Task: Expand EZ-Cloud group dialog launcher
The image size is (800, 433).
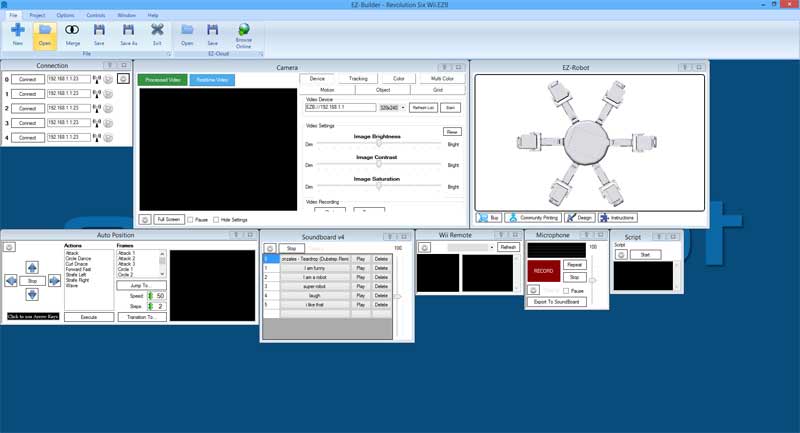Action: coord(261,54)
